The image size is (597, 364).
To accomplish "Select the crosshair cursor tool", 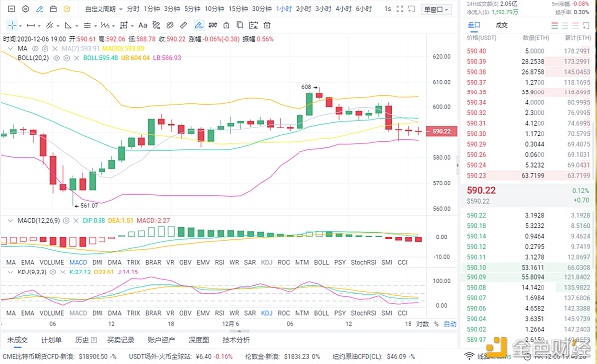I will coord(12,25).
